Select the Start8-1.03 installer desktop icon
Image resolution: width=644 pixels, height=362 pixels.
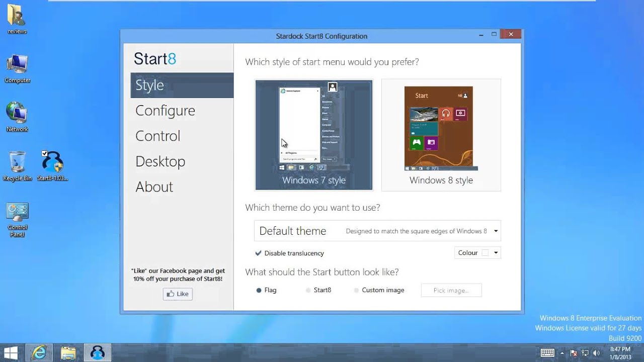click(52, 166)
